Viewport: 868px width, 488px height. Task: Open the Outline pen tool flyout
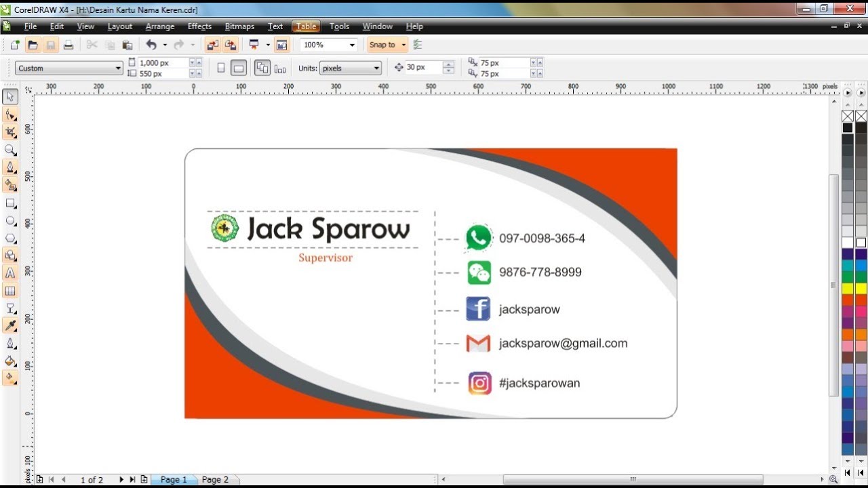[10, 344]
